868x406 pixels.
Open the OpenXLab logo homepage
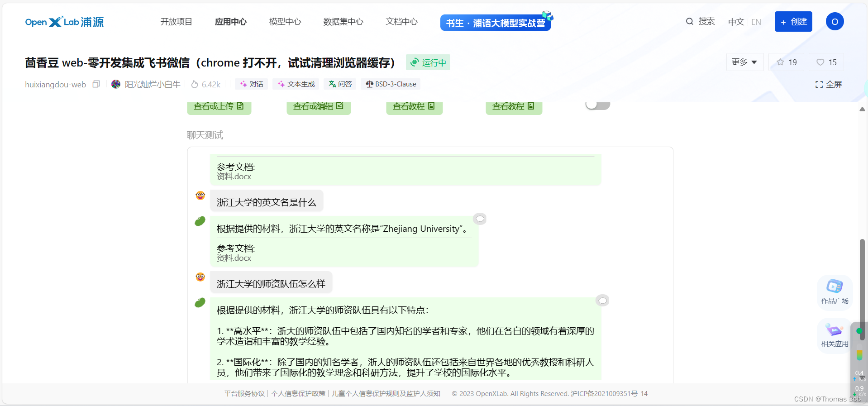tap(64, 22)
